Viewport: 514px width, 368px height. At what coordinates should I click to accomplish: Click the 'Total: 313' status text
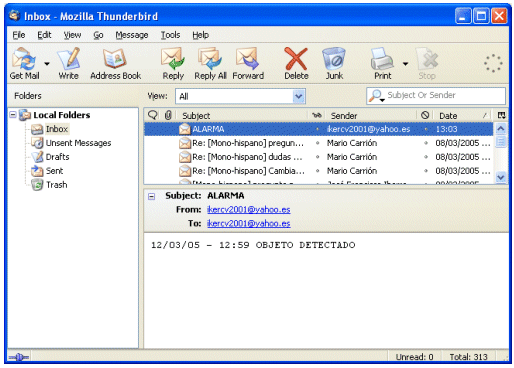point(468,357)
